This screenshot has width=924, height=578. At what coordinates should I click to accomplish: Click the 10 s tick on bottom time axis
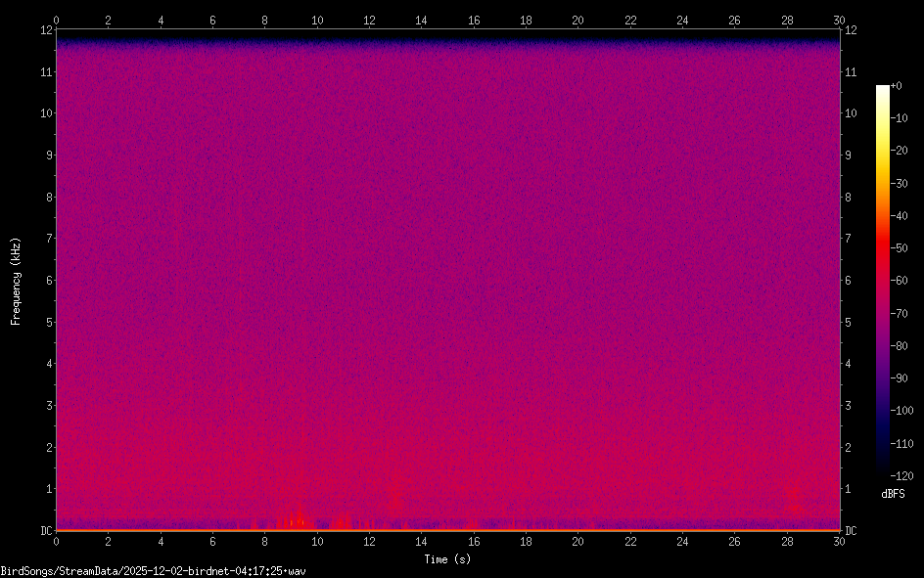coord(316,542)
